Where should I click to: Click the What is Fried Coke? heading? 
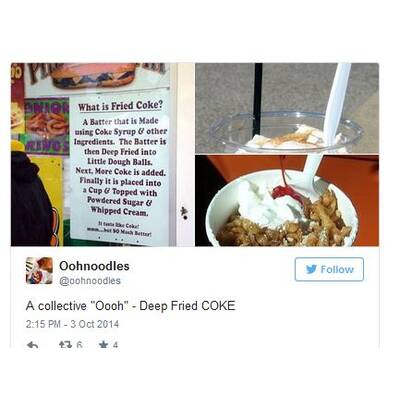(x=120, y=106)
